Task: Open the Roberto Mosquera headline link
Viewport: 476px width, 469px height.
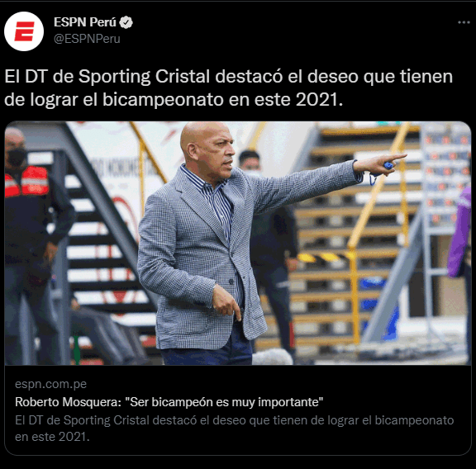Action: [x=169, y=402]
